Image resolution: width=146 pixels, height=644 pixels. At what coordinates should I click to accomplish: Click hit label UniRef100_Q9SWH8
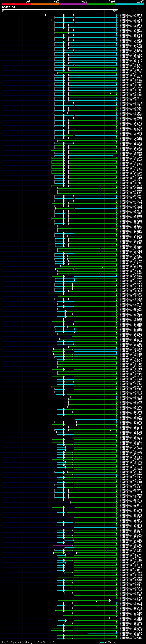pos(131,82)
